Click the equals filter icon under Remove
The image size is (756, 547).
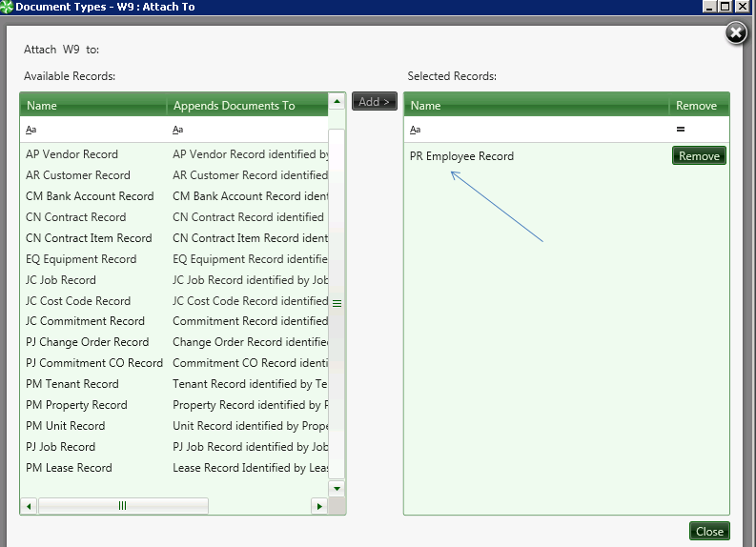(681, 130)
